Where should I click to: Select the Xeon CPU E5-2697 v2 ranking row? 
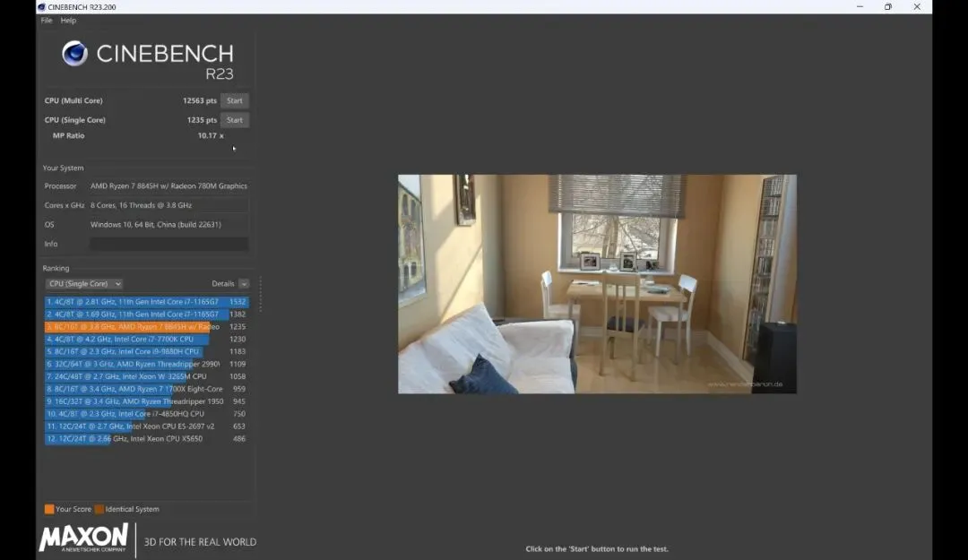click(x=146, y=426)
